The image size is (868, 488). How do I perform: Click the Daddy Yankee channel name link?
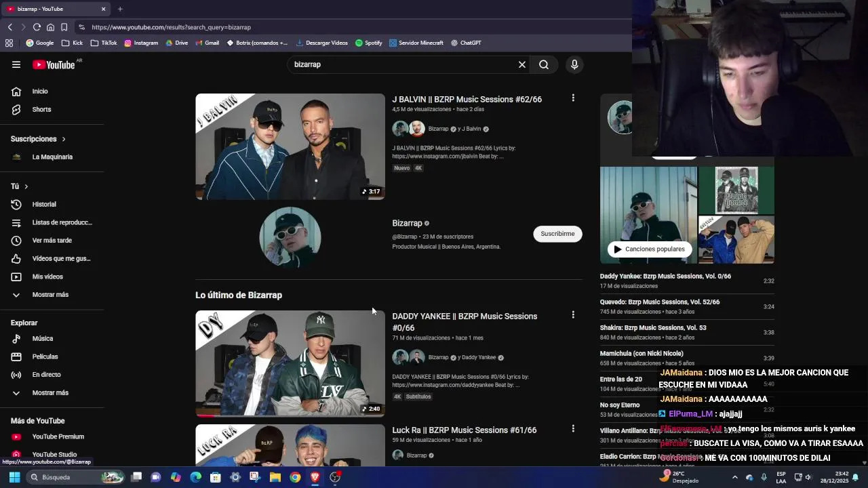(479, 357)
